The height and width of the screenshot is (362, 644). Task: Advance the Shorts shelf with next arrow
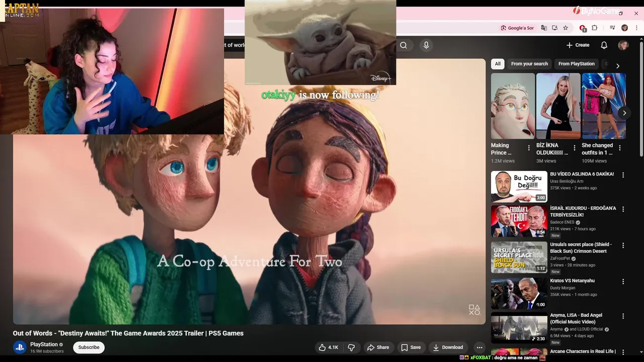(x=624, y=113)
